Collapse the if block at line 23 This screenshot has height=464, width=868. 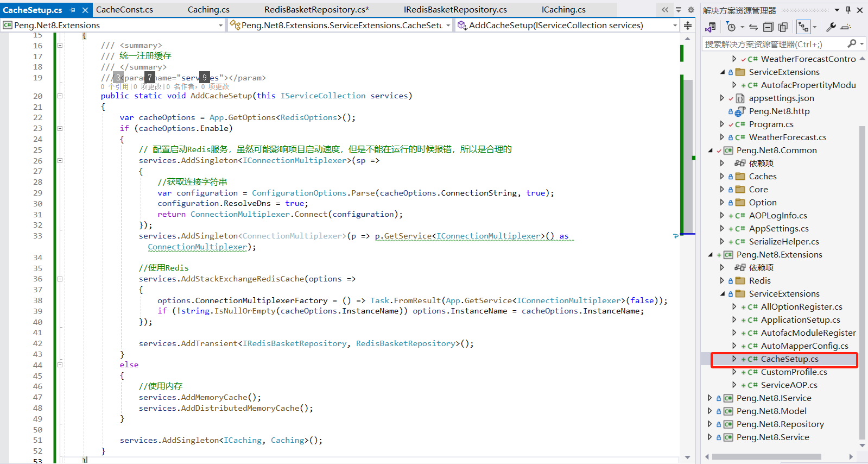pyautogui.click(x=60, y=128)
